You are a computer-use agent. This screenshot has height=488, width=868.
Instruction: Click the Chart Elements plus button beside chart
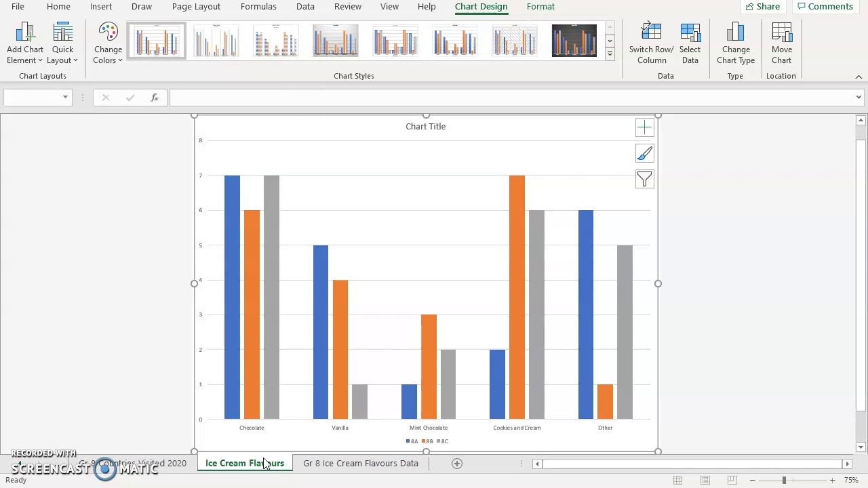(644, 127)
